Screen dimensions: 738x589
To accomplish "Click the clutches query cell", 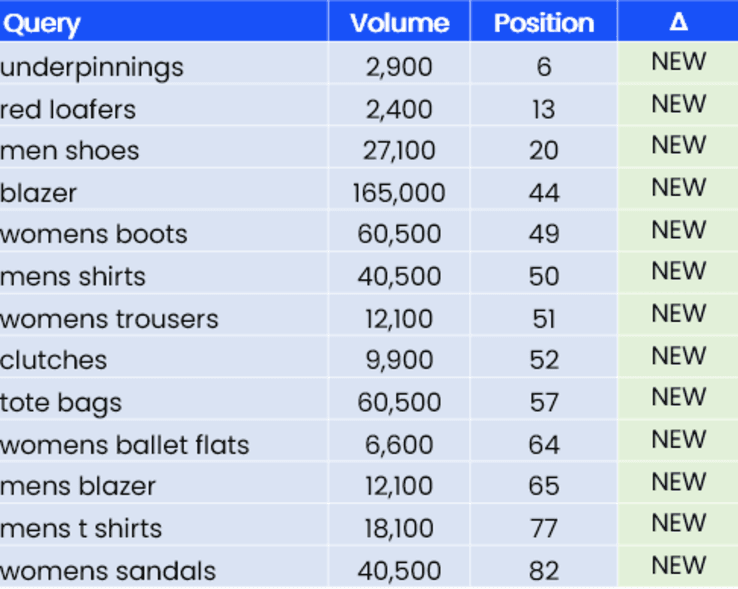I will (x=54, y=360).
